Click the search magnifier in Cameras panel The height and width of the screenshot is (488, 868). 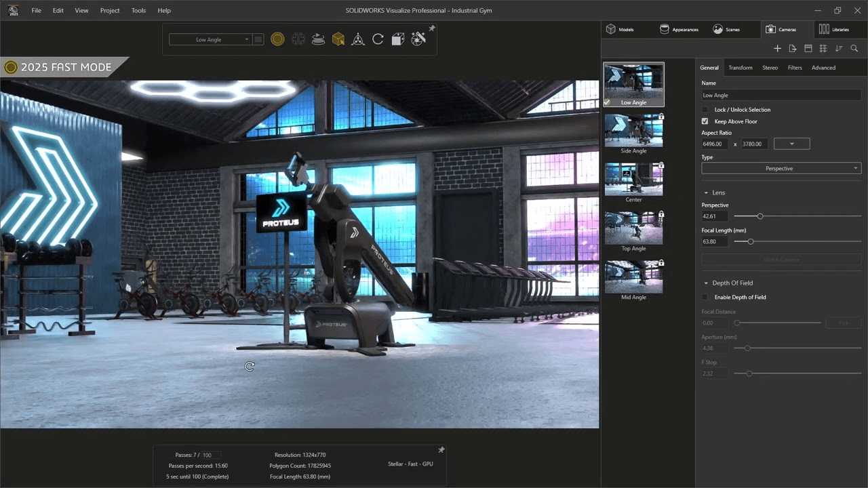tap(854, 49)
